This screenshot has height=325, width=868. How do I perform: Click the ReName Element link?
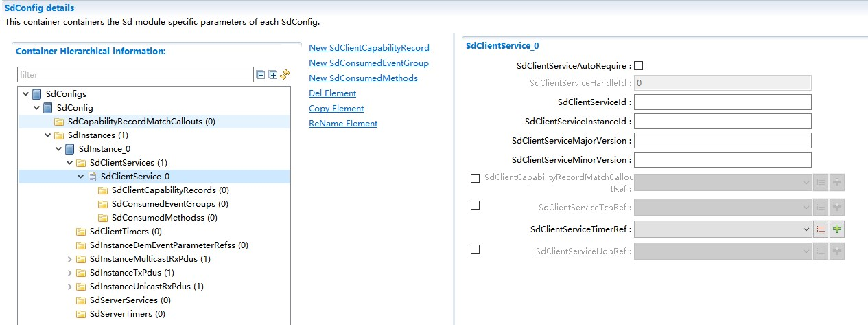click(x=343, y=124)
